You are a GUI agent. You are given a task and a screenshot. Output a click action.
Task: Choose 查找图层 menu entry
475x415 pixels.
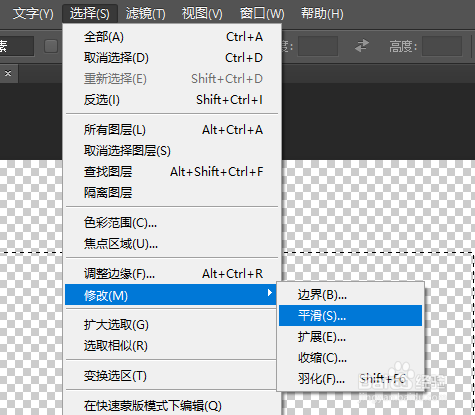click(x=173, y=172)
